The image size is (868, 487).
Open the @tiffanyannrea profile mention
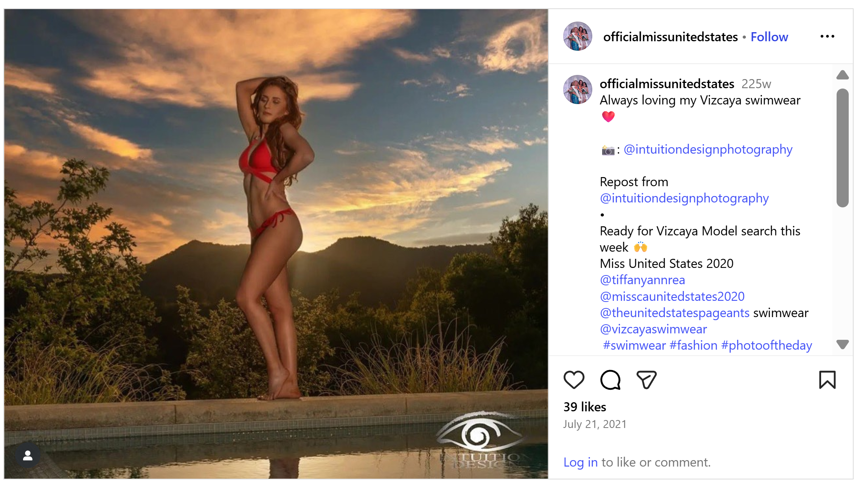(x=642, y=280)
